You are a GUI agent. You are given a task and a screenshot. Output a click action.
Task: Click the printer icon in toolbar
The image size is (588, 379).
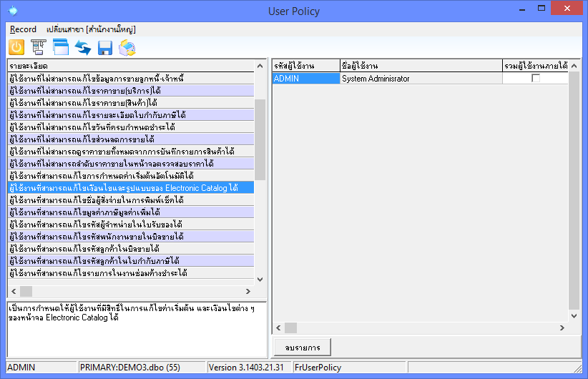click(x=127, y=48)
